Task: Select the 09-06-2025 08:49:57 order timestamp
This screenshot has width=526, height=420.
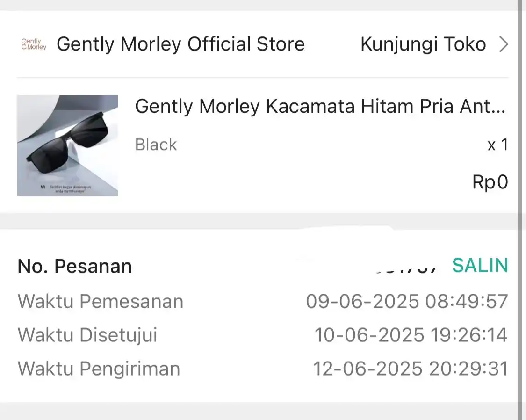Action: (x=407, y=301)
